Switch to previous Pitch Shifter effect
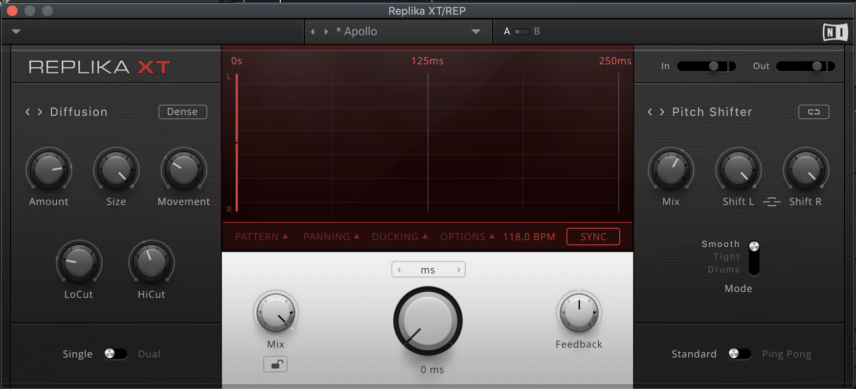 650,112
